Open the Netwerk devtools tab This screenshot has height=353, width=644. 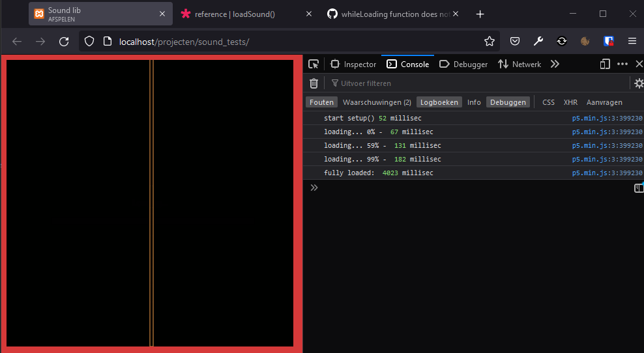[520, 64]
